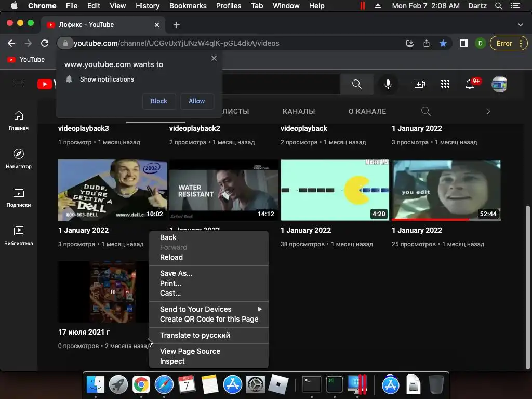This screenshot has height=399, width=532.
Task: Click the blue bookmark star
Action: point(443,43)
